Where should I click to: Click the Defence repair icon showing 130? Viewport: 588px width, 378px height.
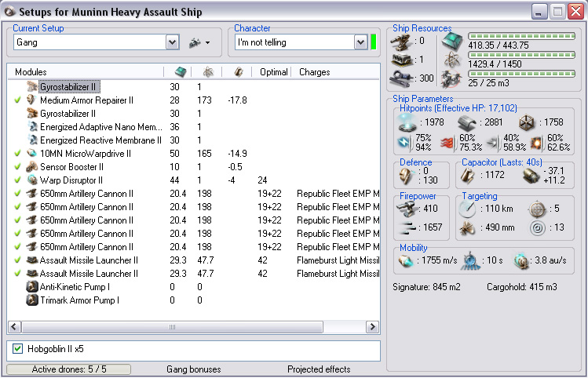tap(407, 176)
